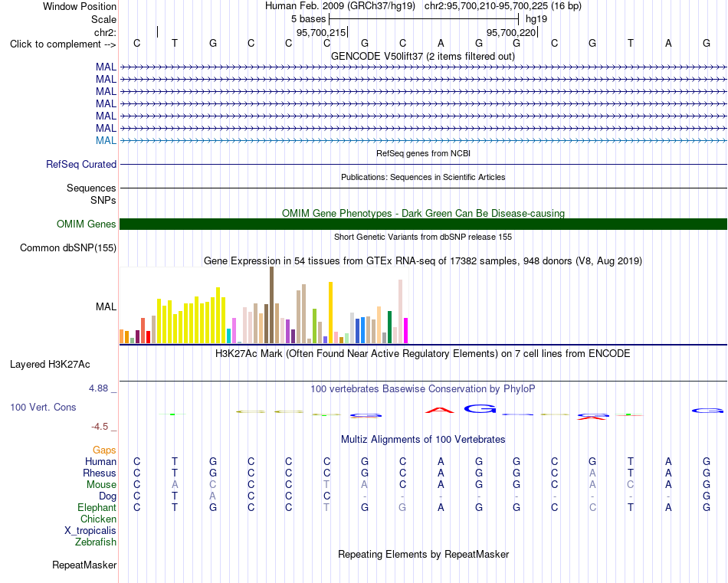Select the Multiz Alignments track title
728x583 pixels.
pyautogui.click(x=423, y=439)
